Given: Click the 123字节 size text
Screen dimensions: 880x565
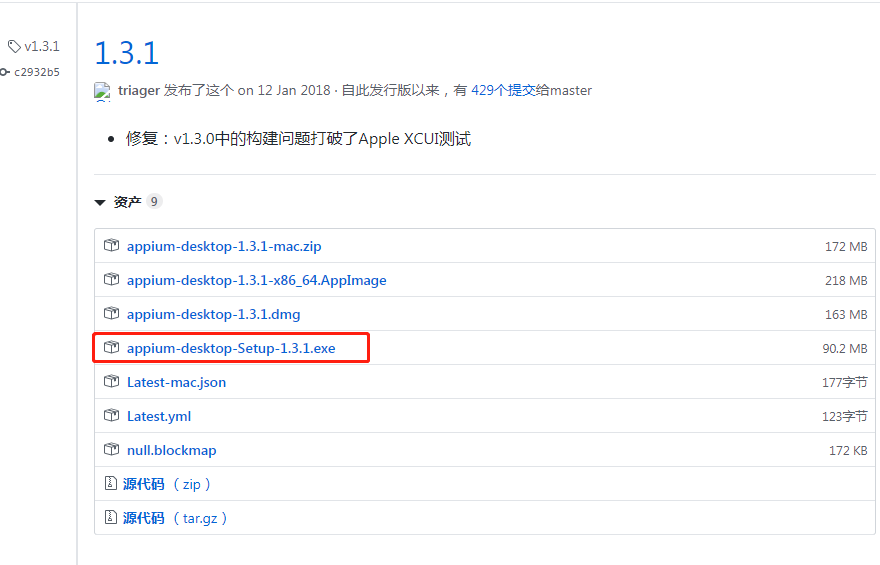Looking at the screenshot, I should (x=845, y=416).
